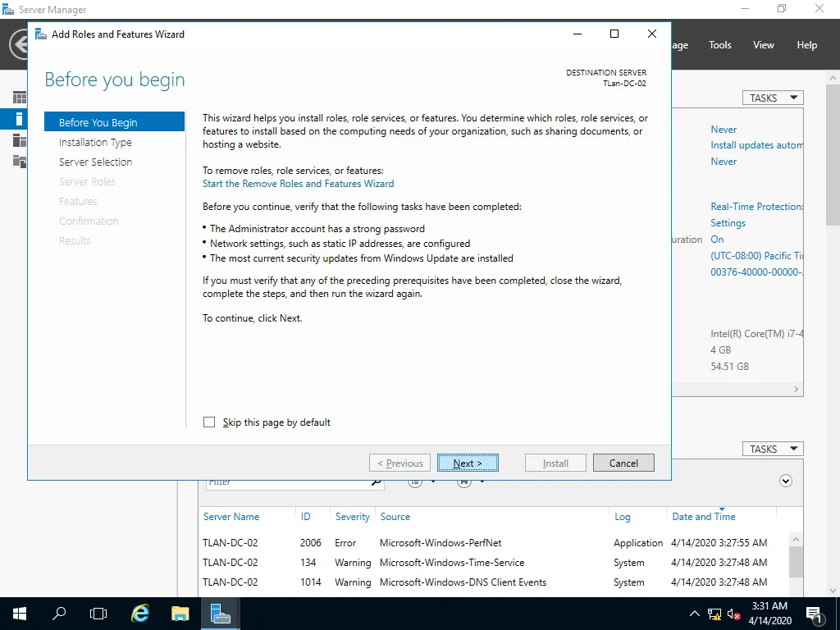Open the Events TASKS dropdown

click(773, 449)
